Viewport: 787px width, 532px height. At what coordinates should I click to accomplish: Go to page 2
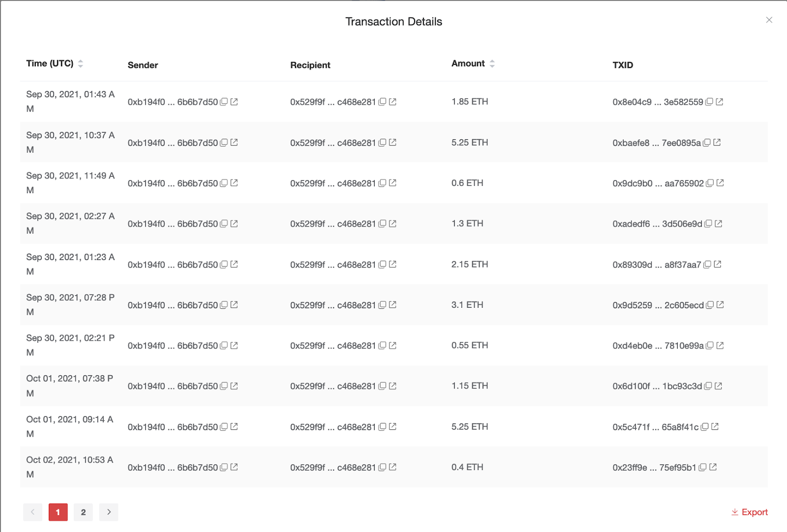(x=83, y=512)
